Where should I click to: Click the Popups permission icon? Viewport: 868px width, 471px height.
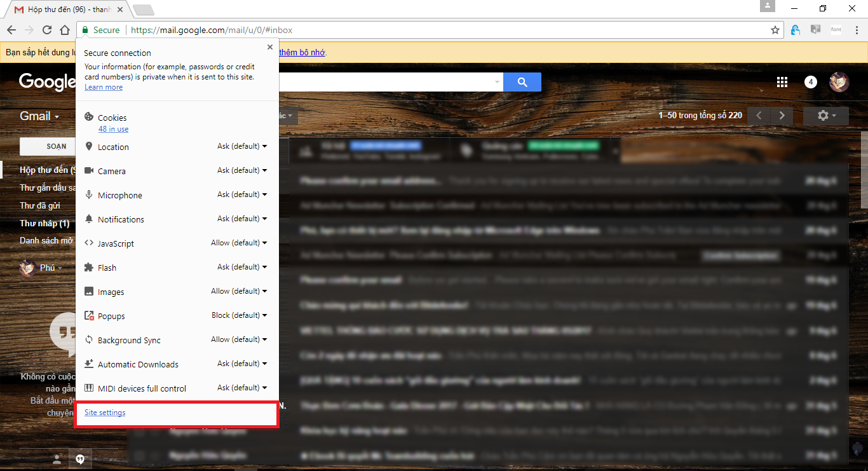[89, 315]
